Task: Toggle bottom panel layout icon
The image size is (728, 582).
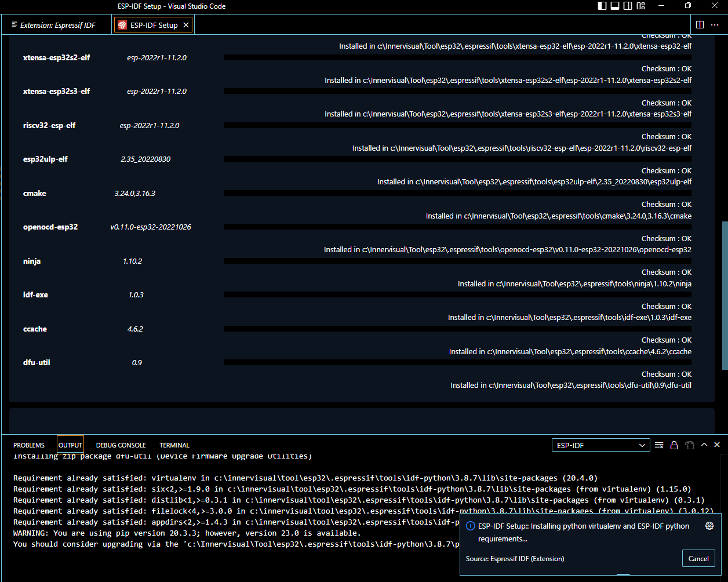Action: point(616,6)
